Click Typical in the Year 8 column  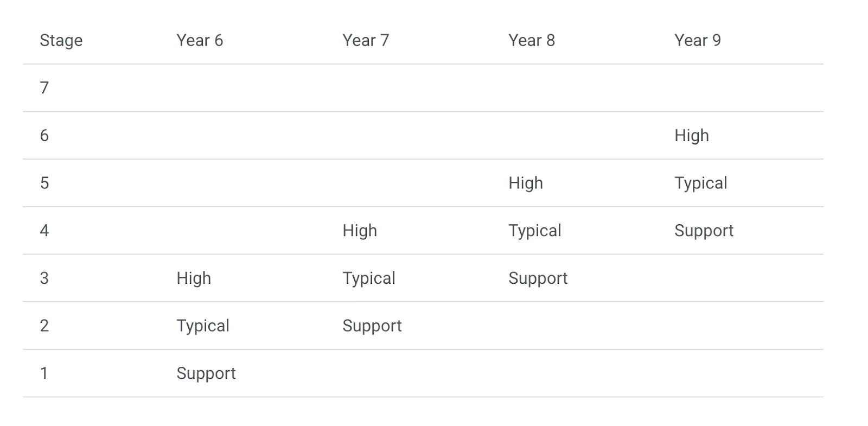point(534,231)
